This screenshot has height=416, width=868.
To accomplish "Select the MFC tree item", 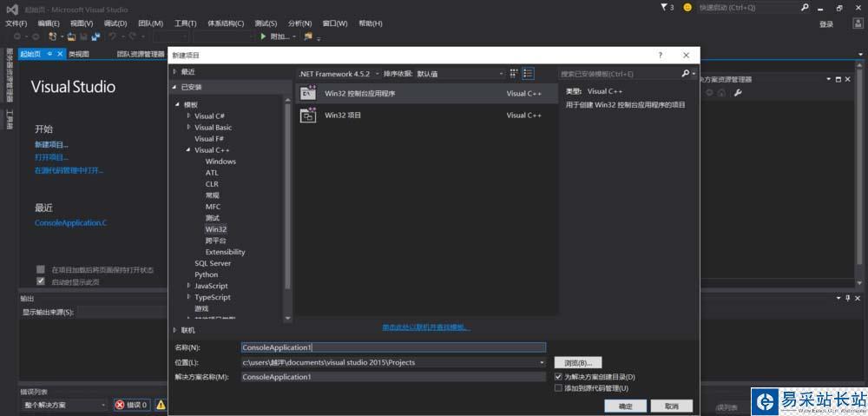I will [x=214, y=207].
